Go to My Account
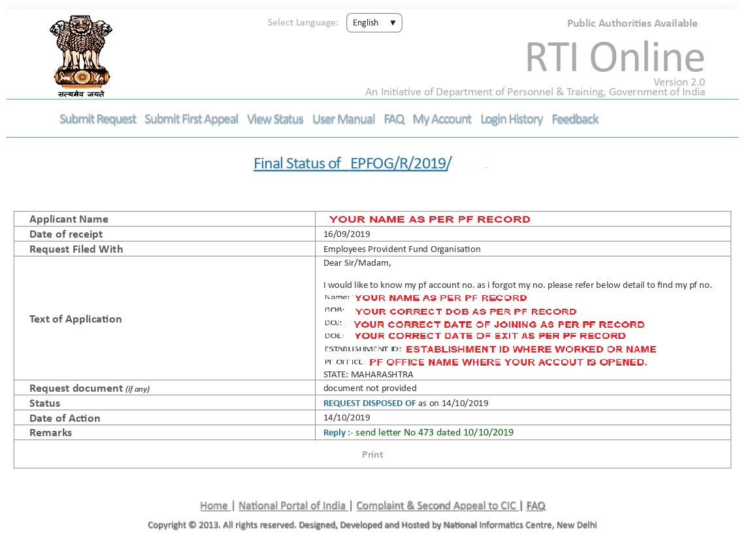The image size is (756, 536). (442, 119)
